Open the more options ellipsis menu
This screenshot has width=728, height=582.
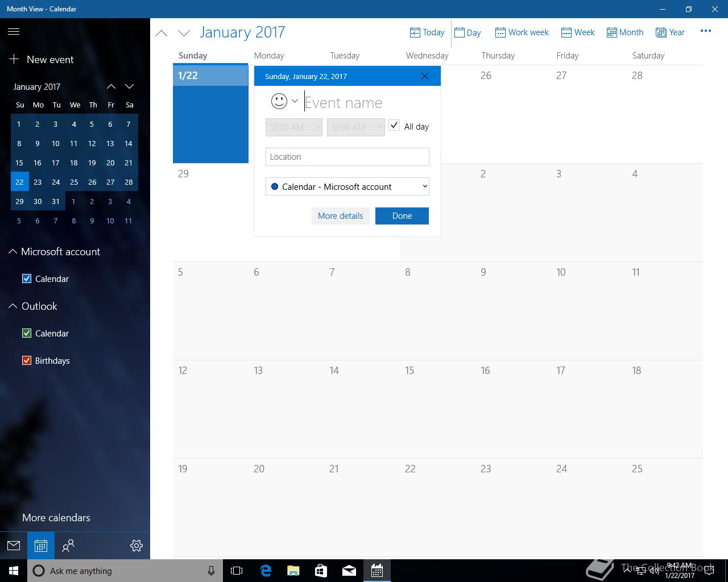click(706, 31)
